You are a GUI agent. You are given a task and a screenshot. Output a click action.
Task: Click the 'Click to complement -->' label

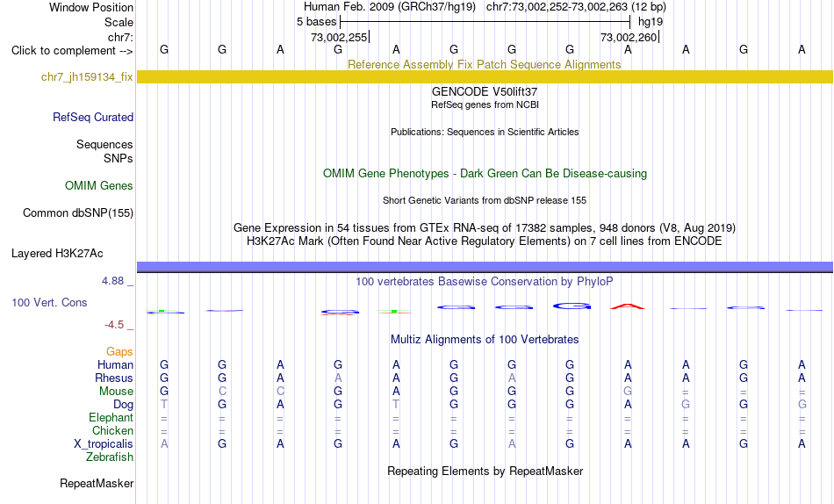72,51
